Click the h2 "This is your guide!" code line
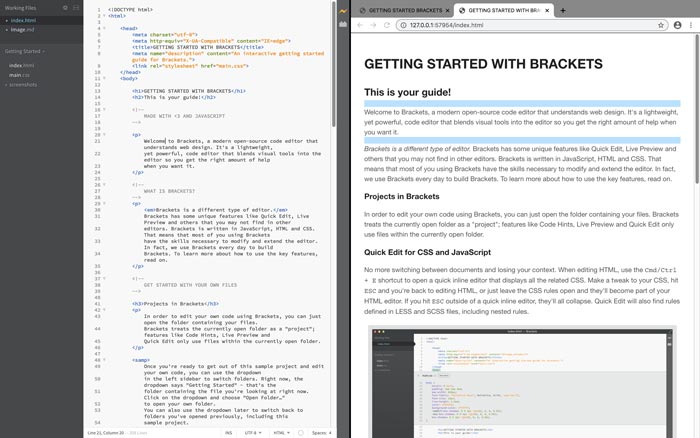700x438 pixels. tap(174, 97)
